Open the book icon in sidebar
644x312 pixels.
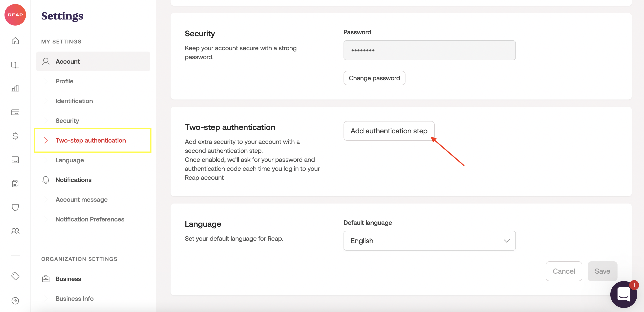[x=15, y=65]
